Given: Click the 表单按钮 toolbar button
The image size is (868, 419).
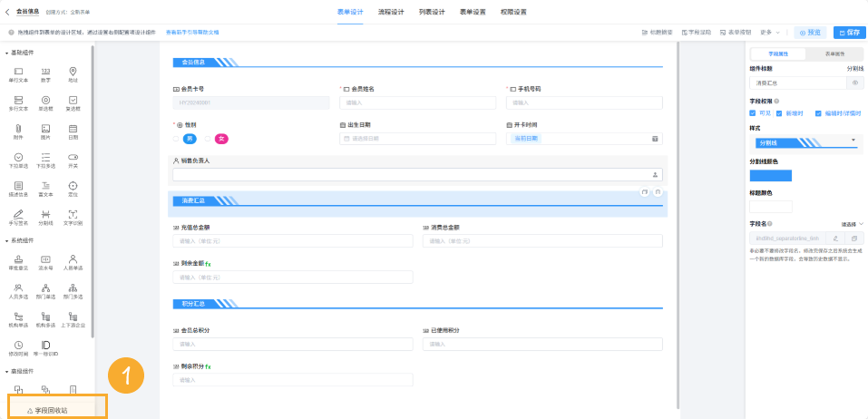Looking at the screenshot, I should [x=736, y=33].
